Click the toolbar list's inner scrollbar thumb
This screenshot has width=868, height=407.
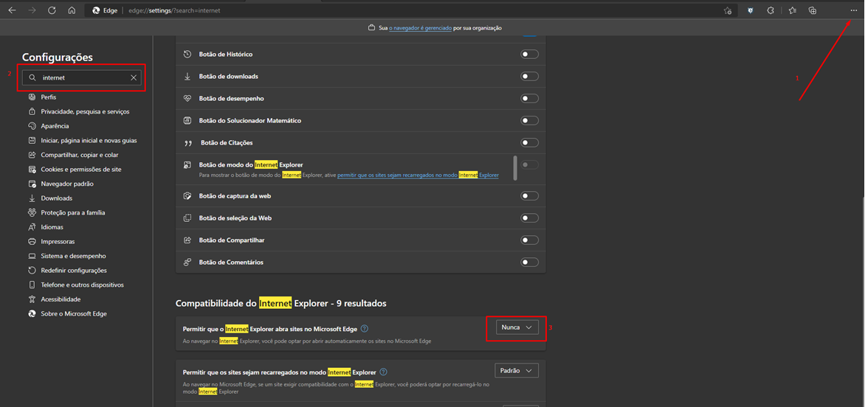coord(515,167)
